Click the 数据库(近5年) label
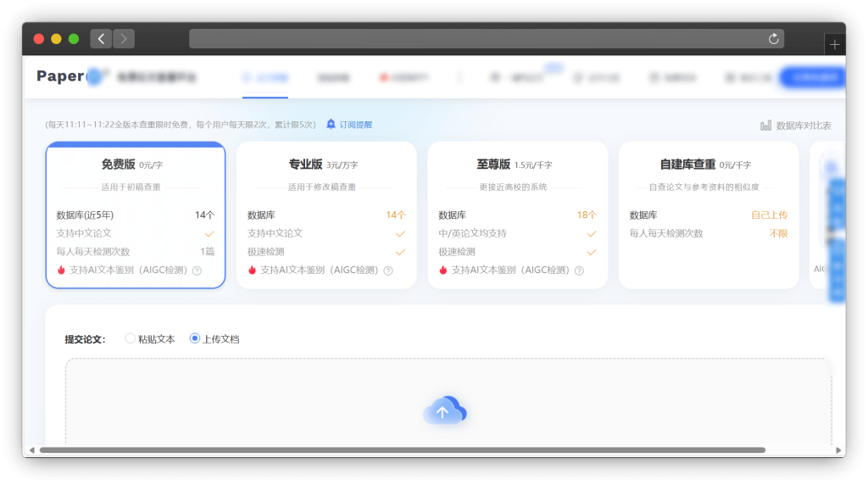The image size is (868, 480). tap(85, 215)
